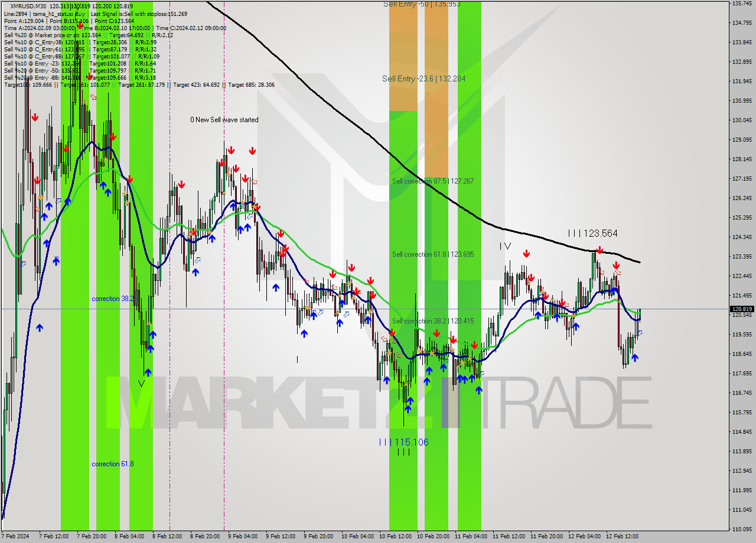This screenshot has height=543, width=756.
Task: Click the '11 Feb 04:00' time label
Action: tap(471, 537)
